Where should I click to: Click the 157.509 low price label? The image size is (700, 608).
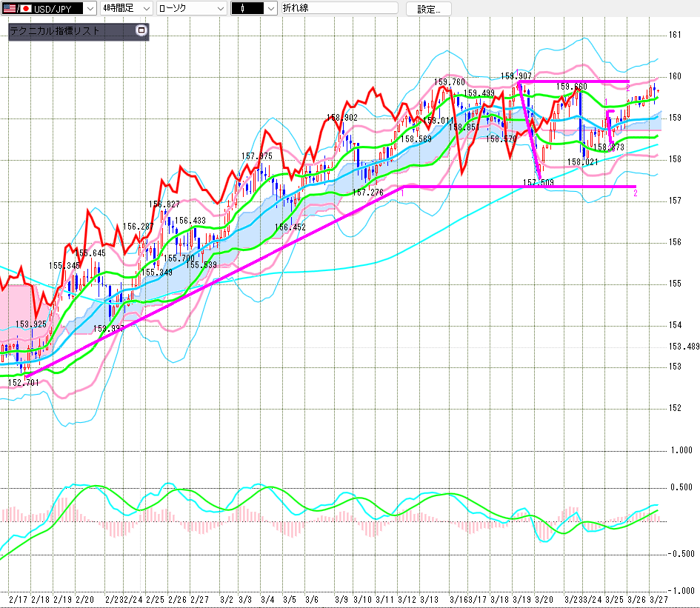[539, 182]
